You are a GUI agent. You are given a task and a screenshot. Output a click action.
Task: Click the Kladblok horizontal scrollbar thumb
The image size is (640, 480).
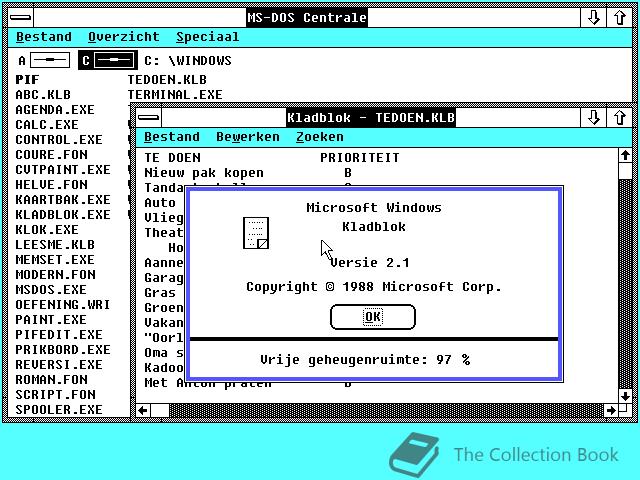(x=160, y=410)
